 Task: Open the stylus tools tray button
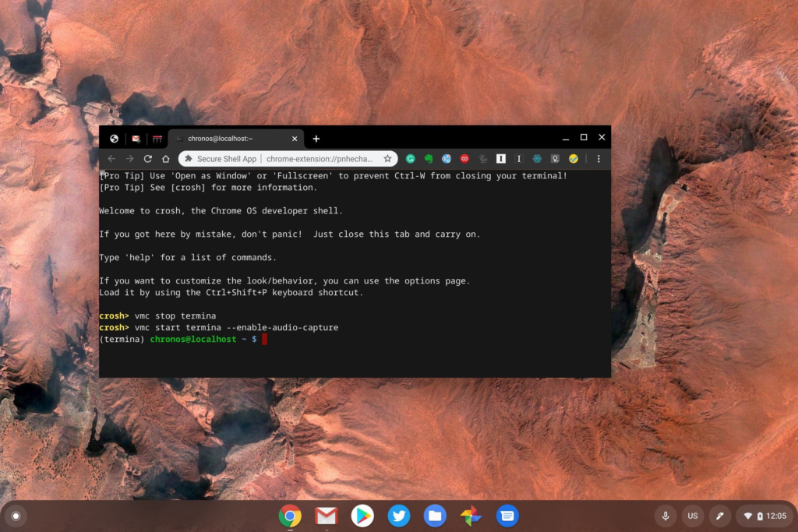coord(719,516)
